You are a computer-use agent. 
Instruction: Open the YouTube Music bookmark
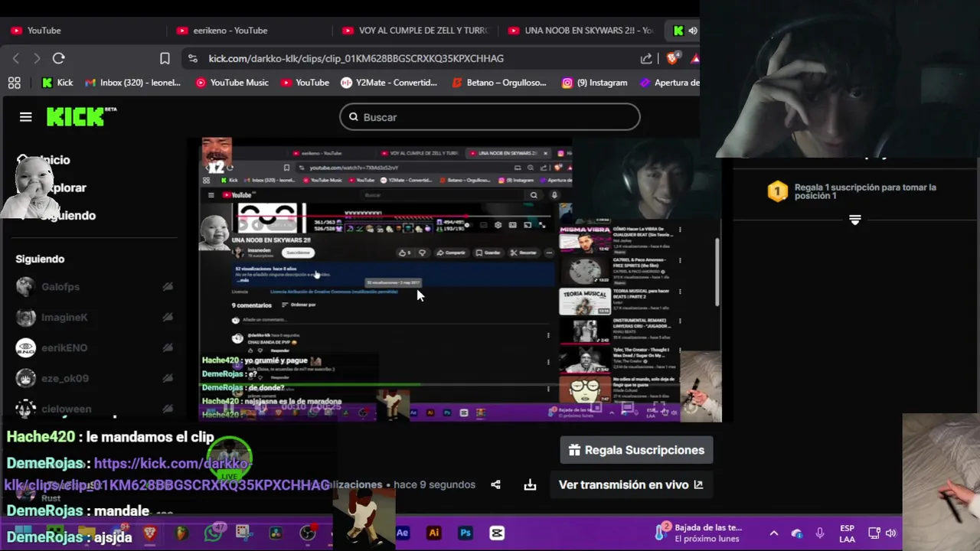pos(232,83)
